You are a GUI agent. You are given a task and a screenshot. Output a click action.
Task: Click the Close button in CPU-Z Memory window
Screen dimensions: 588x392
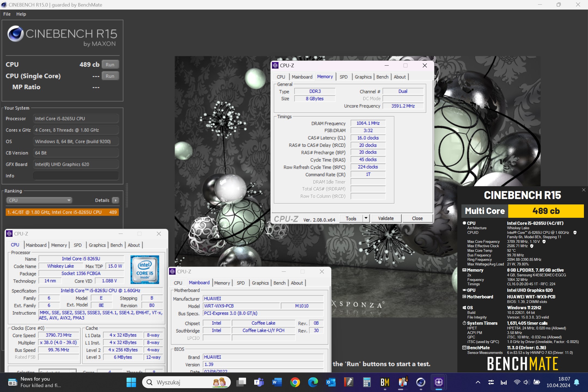(417, 218)
